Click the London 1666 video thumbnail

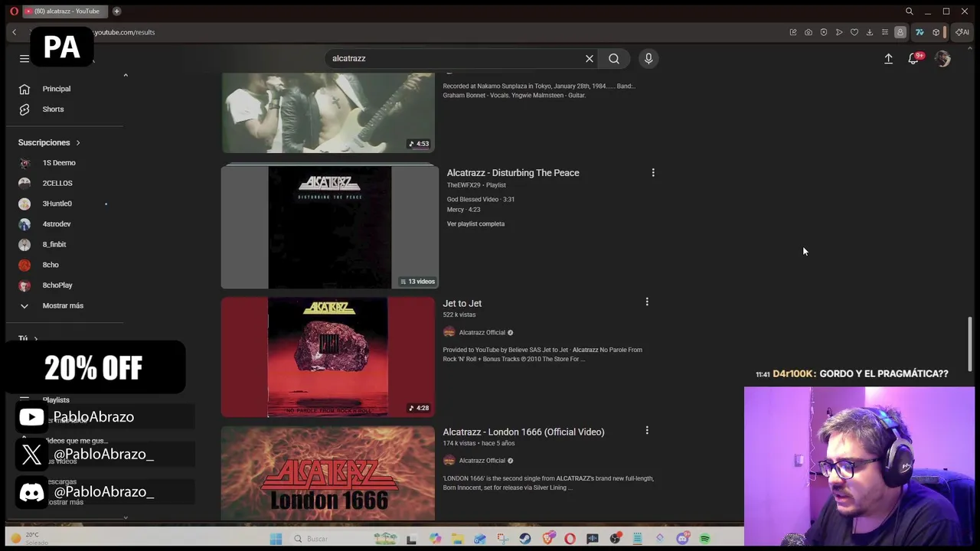click(328, 473)
